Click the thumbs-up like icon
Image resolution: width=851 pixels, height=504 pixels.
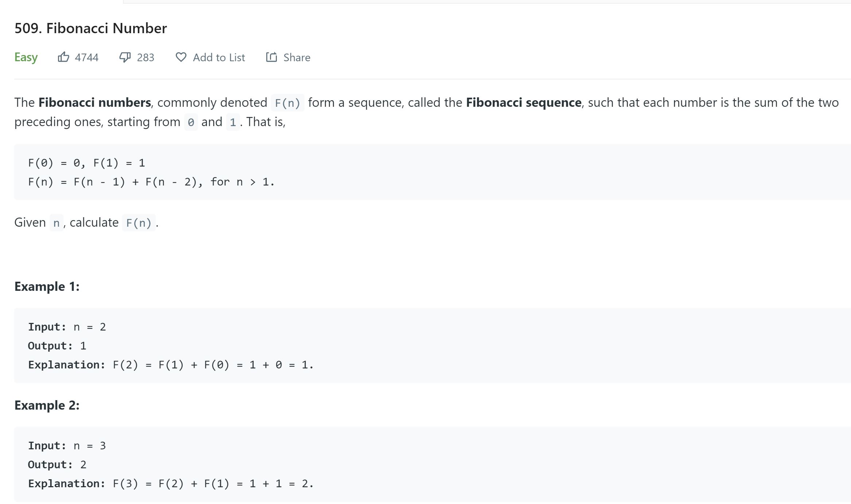[63, 57]
